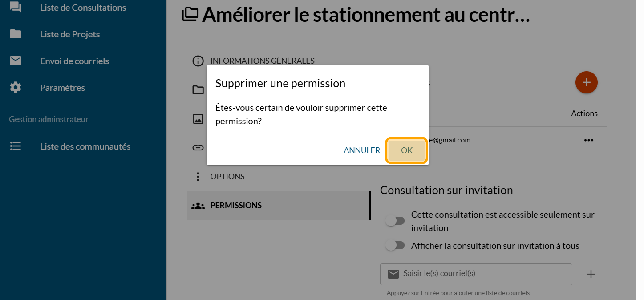
Task: Select the PERMISSIONS tab
Action: [x=236, y=206]
